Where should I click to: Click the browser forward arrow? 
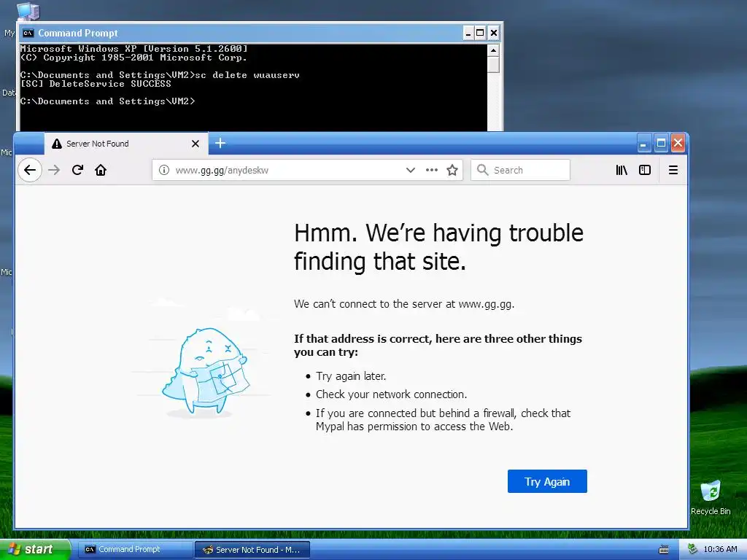[54, 170]
